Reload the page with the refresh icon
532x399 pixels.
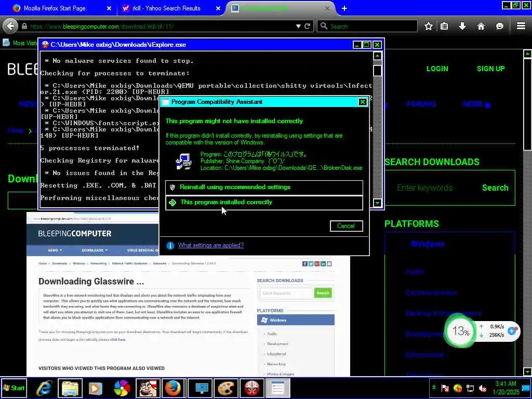click(308, 26)
